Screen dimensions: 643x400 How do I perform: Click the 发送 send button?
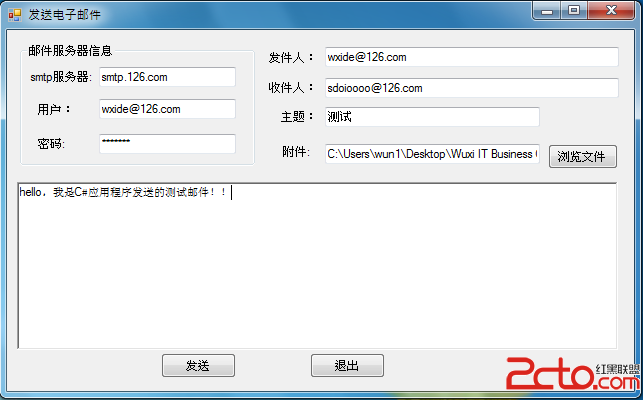[x=198, y=366]
